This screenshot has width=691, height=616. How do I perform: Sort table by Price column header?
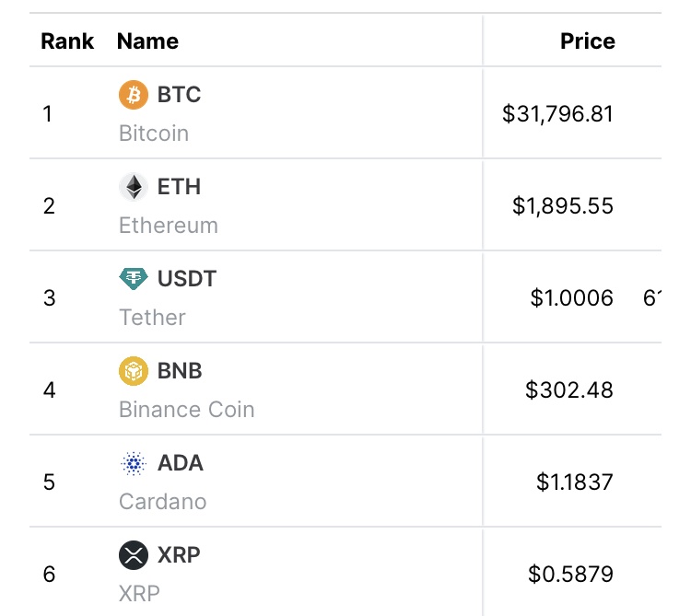point(587,41)
